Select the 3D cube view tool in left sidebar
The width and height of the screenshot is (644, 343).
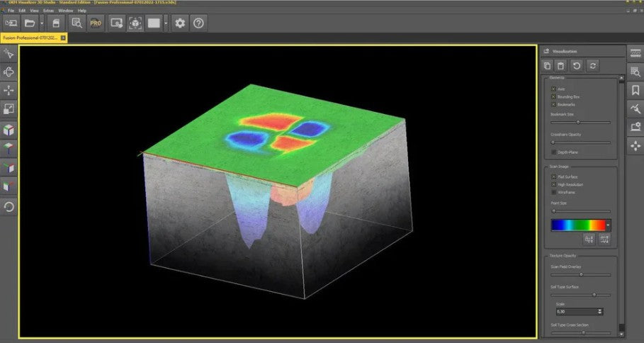point(9,129)
